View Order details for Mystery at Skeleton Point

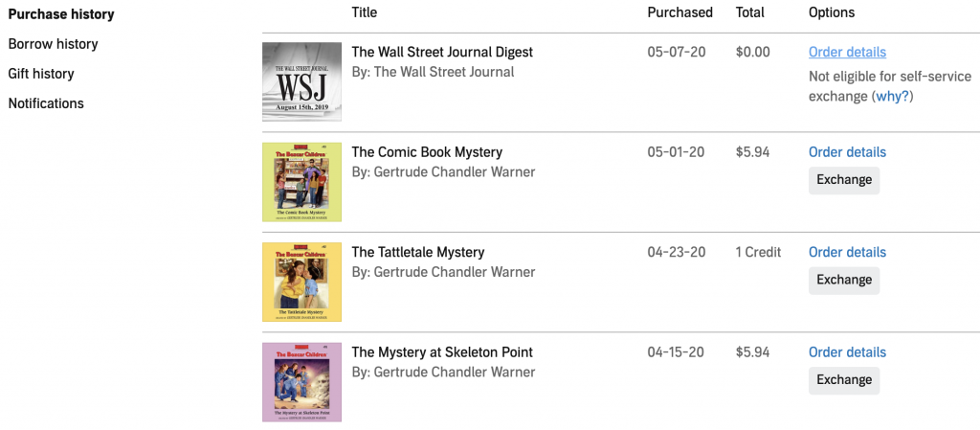pyautogui.click(x=847, y=351)
